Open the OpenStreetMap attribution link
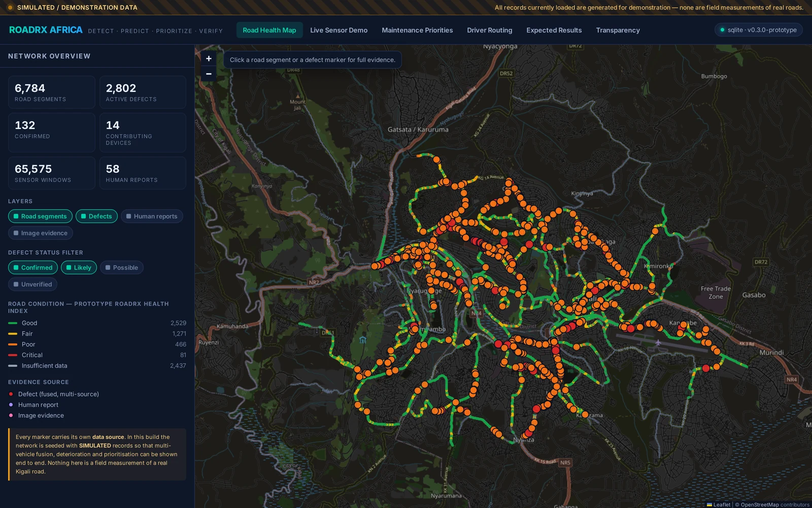The image size is (812, 508). click(x=759, y=504)
